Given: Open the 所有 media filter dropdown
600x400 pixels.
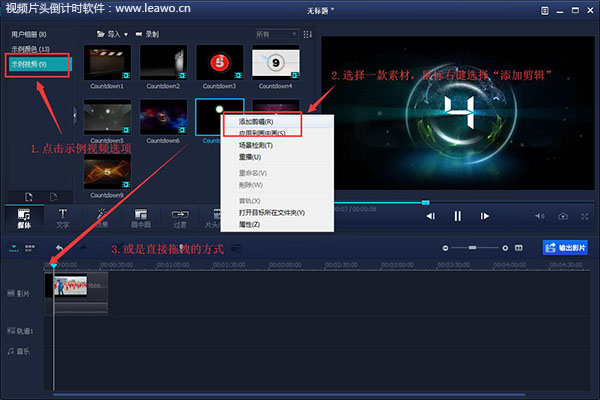Looking at the screenshot, I should click(277, 34).
